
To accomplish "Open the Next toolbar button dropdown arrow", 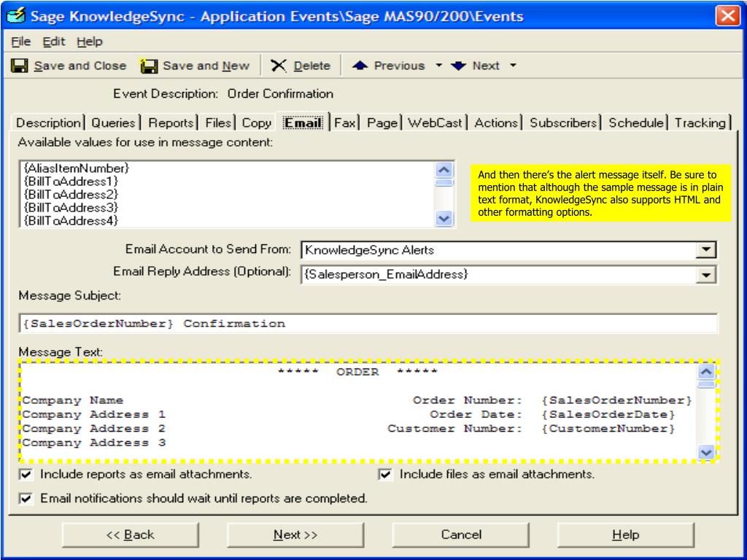I will [x=513, y=65].
